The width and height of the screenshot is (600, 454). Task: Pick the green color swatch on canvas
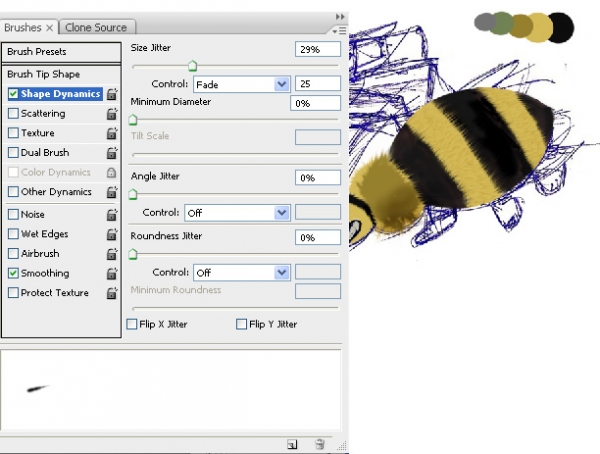click(503, 23)
